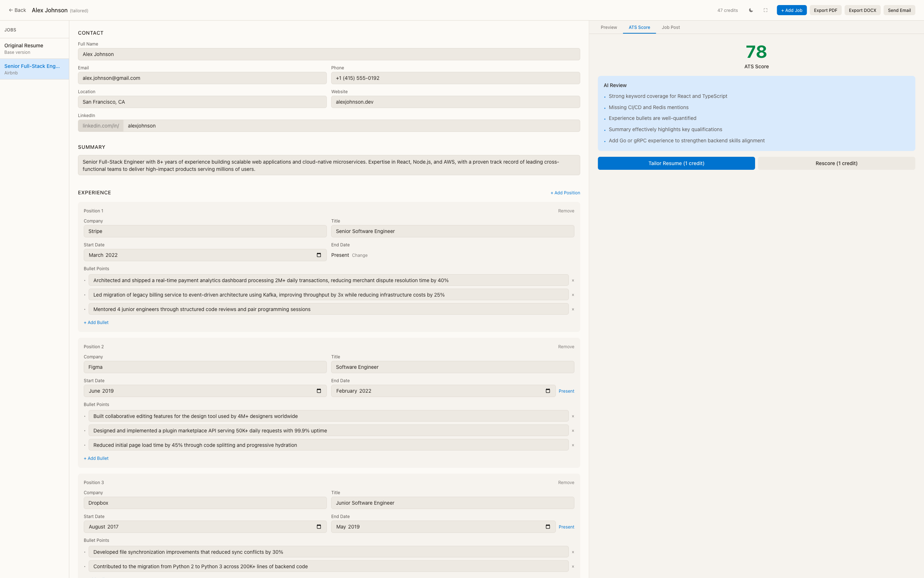Edit the Summary text area

pos(329,165)
